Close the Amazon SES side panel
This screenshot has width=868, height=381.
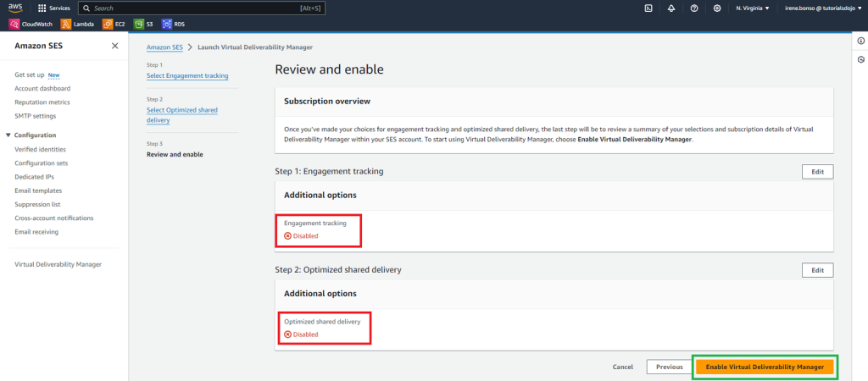(x=114, y=46)
